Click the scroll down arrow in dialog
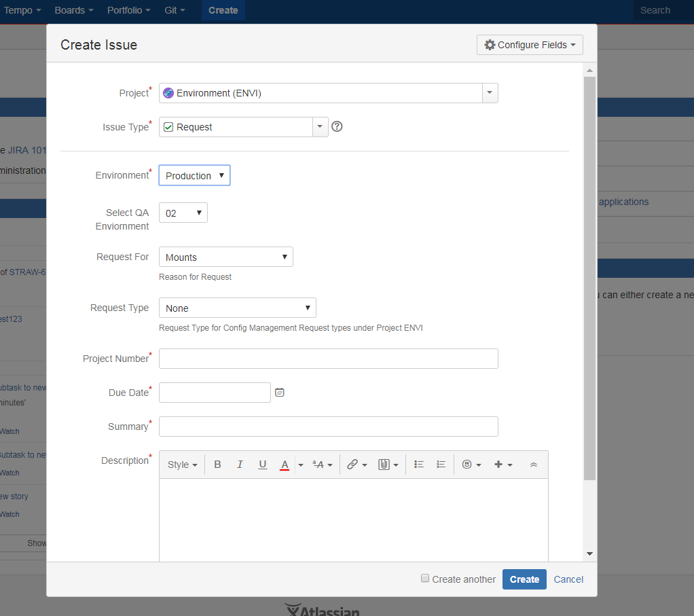The height and width of the screenshot is (616, 694). [589, 554]
